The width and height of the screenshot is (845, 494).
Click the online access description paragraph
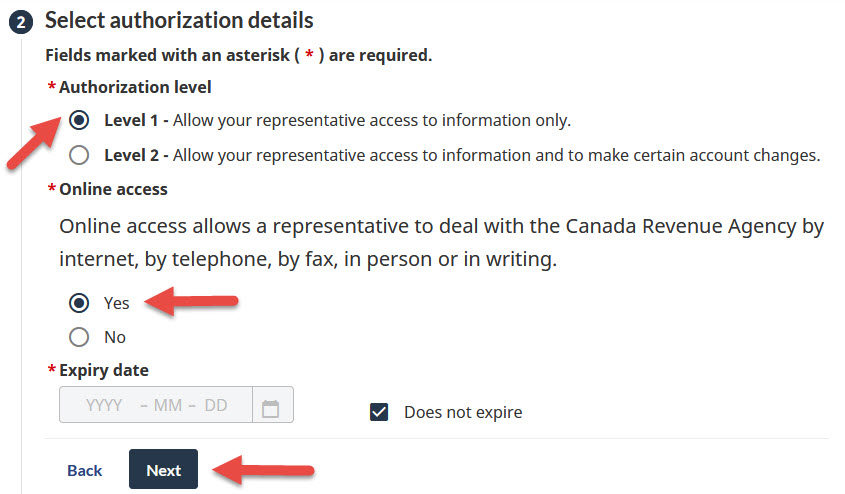pos(441,243)
